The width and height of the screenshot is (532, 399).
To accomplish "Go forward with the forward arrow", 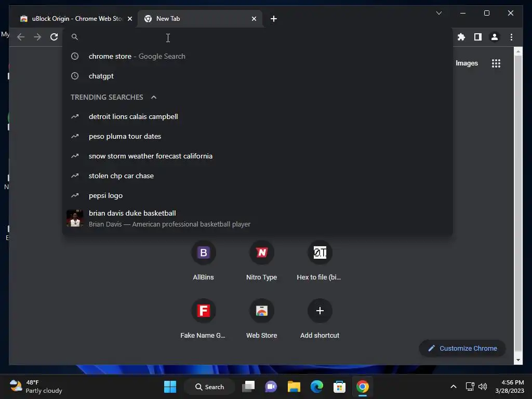I will (x=37, y=37).
